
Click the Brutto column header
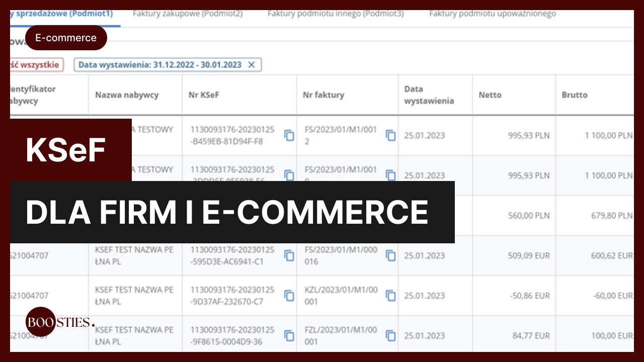tap(575, 95)
